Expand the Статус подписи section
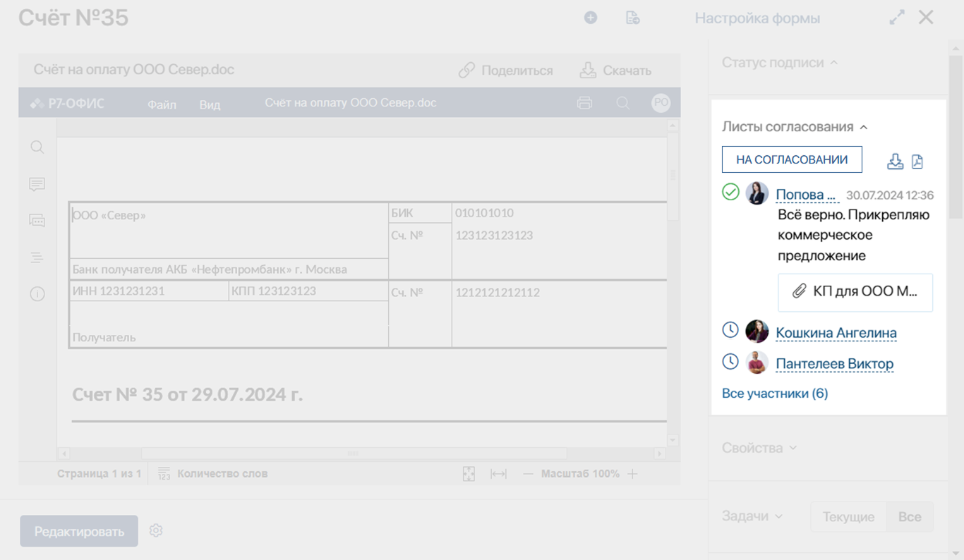This screenshot has width=964, height=560. tap(780, 63)
